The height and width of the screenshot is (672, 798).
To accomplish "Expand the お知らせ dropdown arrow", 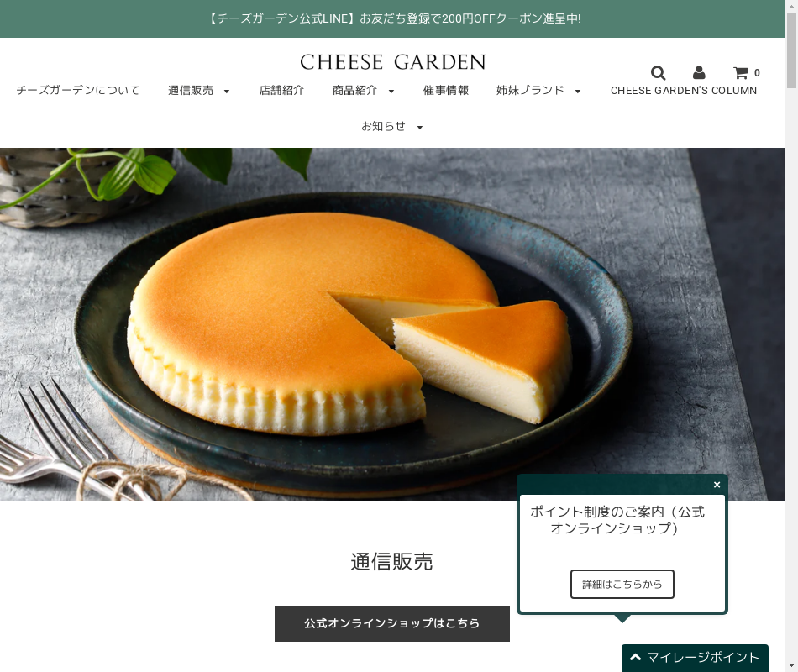I will click(420, 128).
